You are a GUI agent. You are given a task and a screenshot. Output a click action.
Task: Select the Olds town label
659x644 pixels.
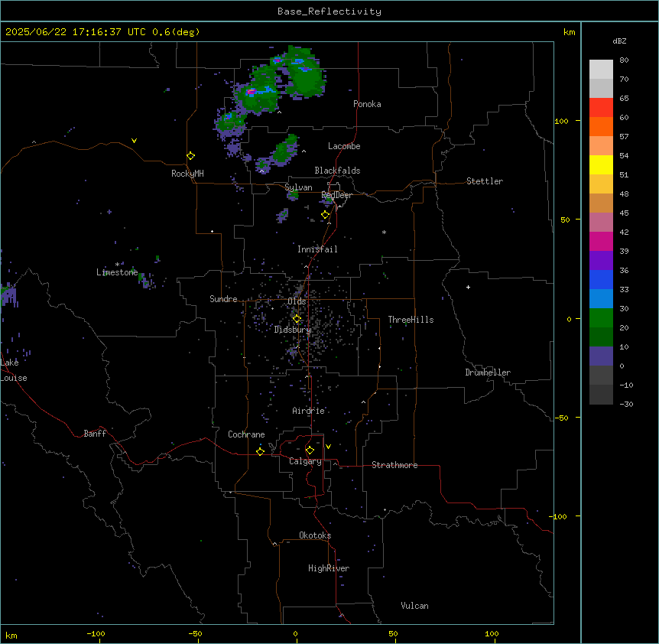click(297, 301)
